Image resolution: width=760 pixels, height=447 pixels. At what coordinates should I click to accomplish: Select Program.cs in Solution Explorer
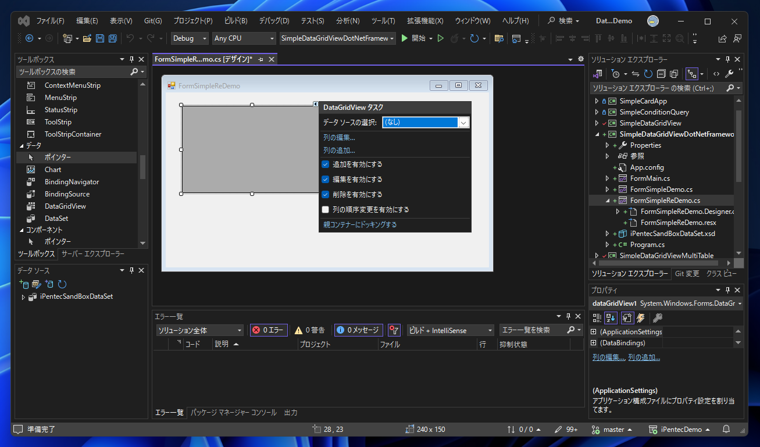[x=647, y=244]
